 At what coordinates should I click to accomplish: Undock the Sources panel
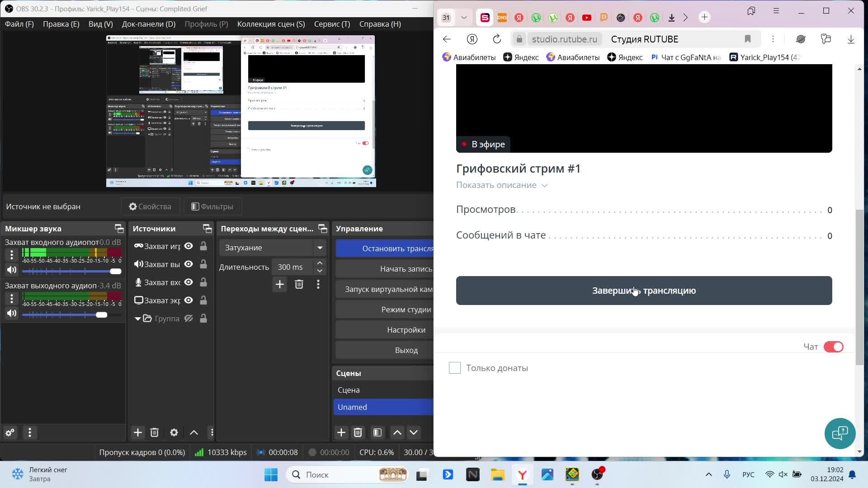click(x=207, y=229)
